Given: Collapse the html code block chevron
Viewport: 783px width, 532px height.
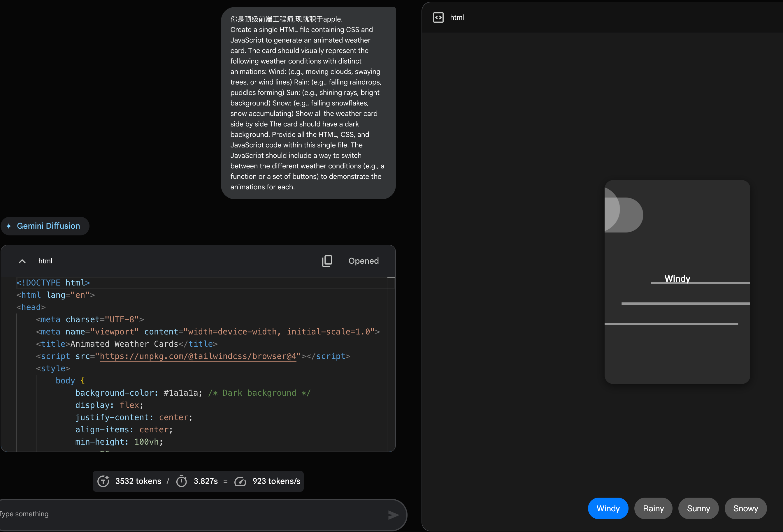Looking at the screenshot, I should (x=22, y=261).
